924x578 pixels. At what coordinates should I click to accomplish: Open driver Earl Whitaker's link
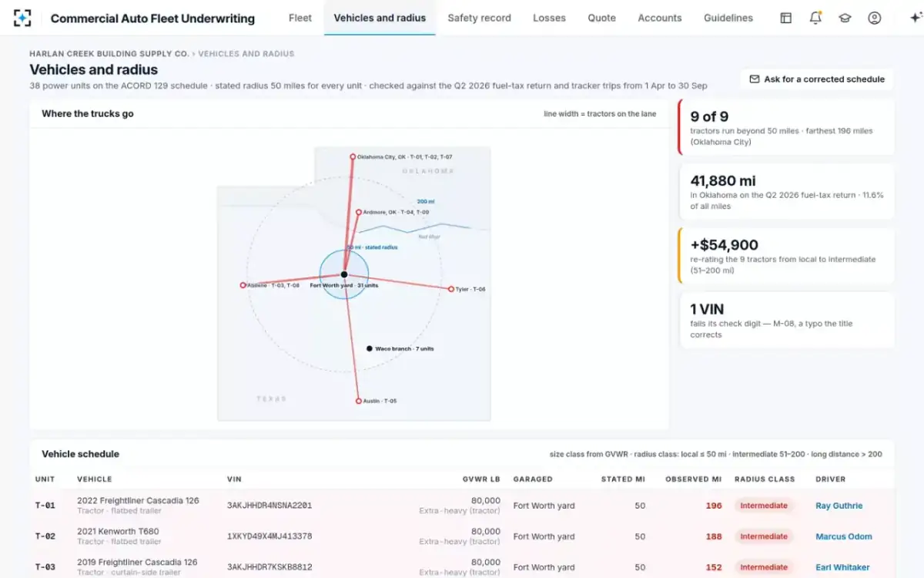[x=842, y=567]
